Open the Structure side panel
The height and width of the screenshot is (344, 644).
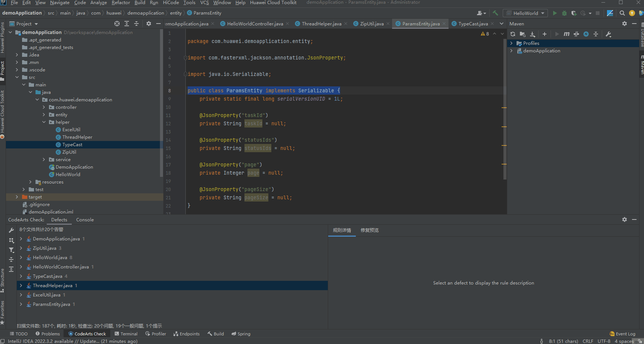click(3, 280)
